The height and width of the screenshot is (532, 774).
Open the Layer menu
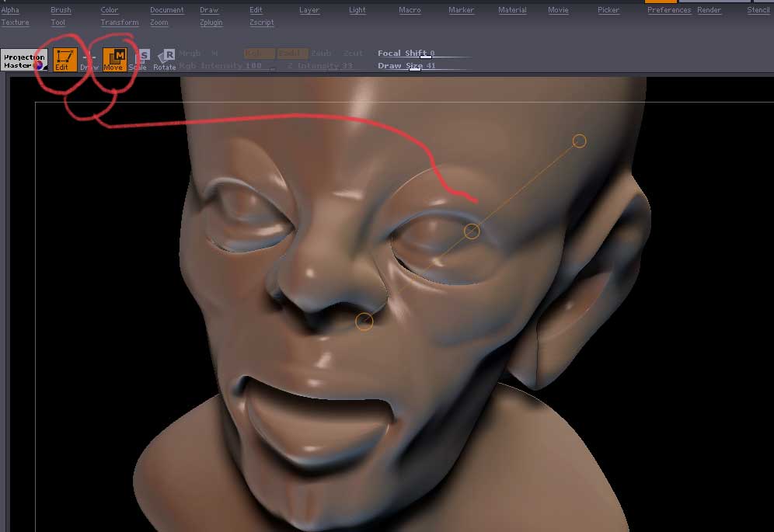pyautogui.click(x=309, y=10)
